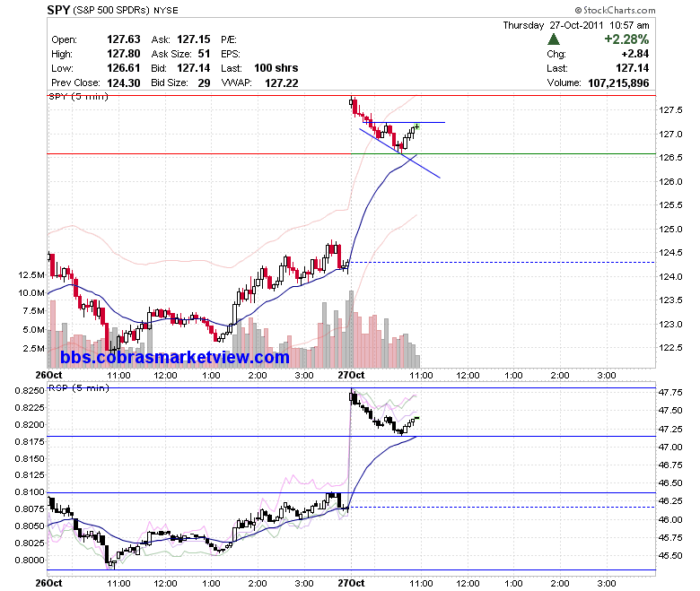Click the 0.8000 ratio axis label
The image size is (700, 591).
tap(30, 561)
